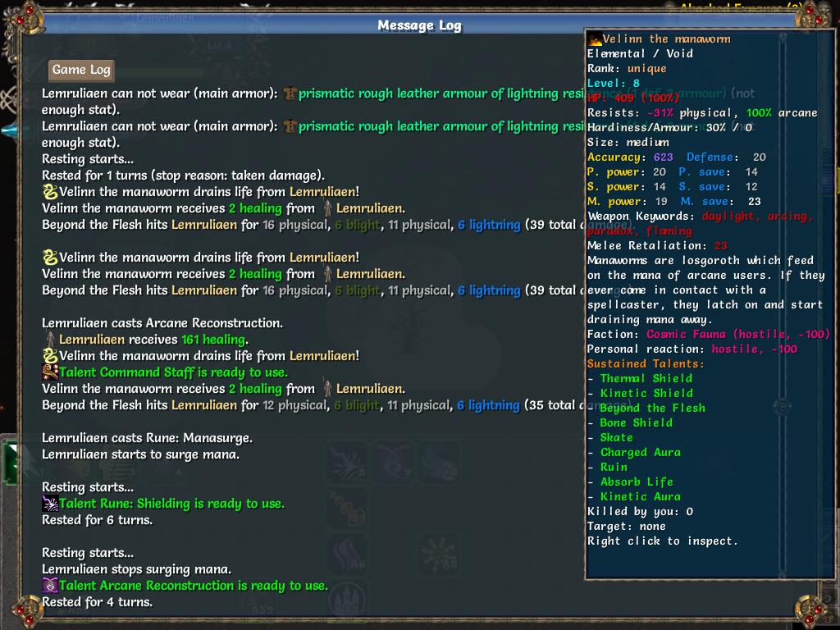Click 'Thermal Shield' sustained talent
The image size is (840, 630).
click(646, 379)
